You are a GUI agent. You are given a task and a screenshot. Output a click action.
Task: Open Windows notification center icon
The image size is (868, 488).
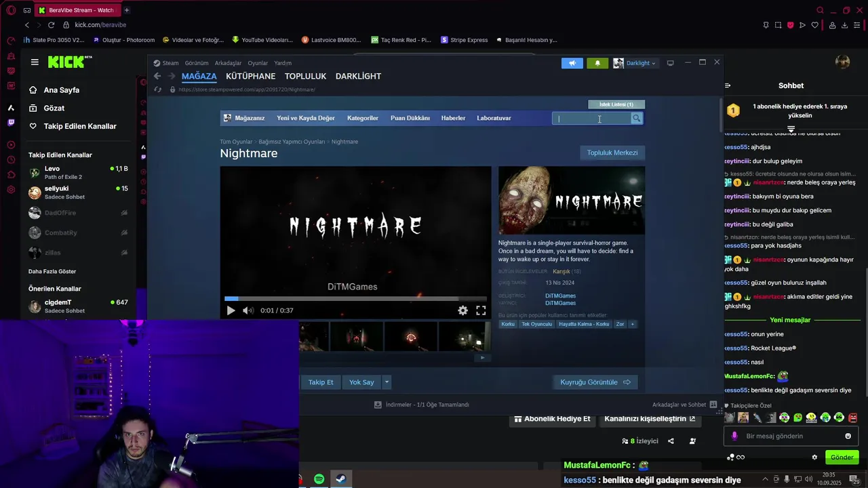point(854,479)
